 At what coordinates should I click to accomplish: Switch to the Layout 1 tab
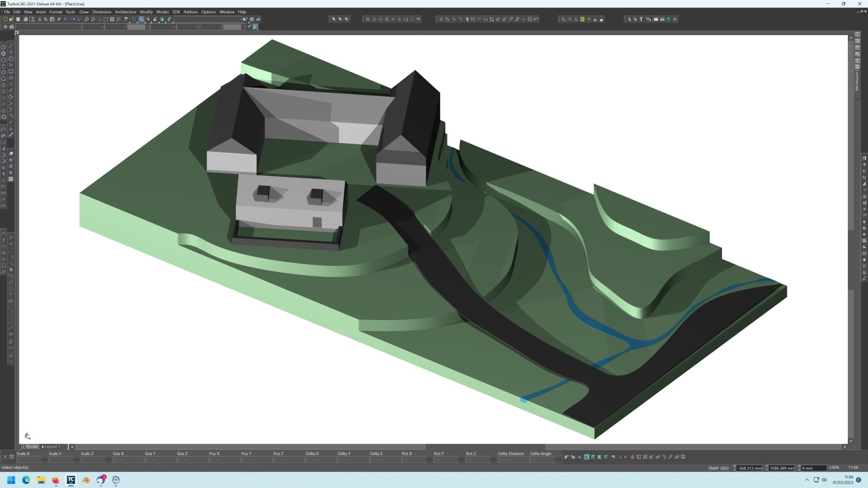point(52,447)
